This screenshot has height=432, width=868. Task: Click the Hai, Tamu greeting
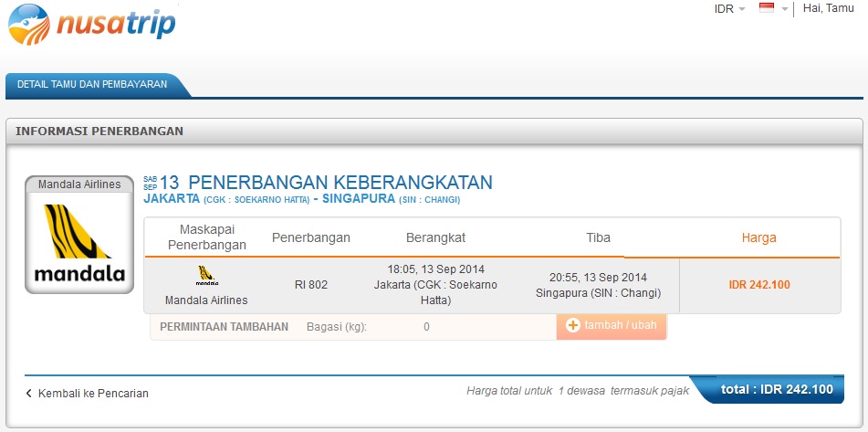[x=828, y=8]
